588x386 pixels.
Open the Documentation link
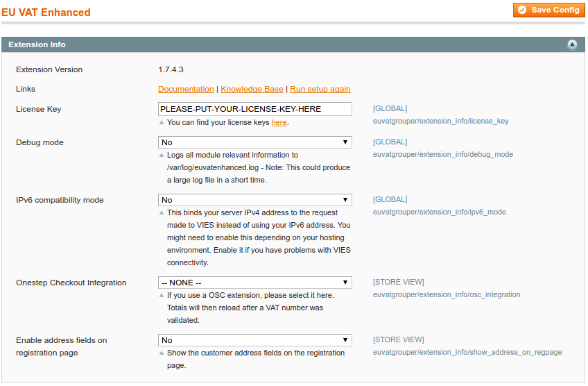(x=186, y=89)
